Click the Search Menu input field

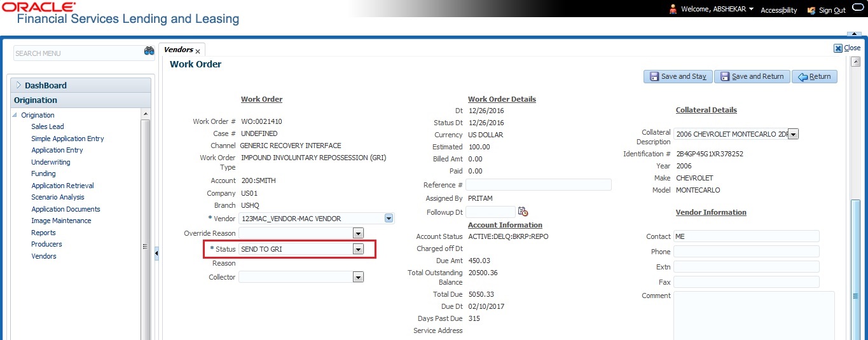78,53
